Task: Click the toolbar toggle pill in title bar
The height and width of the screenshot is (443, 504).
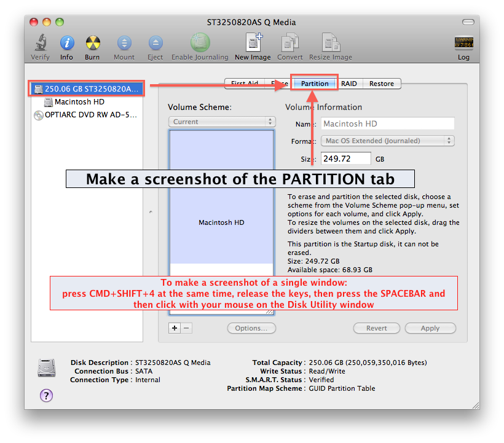Action: click(x=468, y=22)
